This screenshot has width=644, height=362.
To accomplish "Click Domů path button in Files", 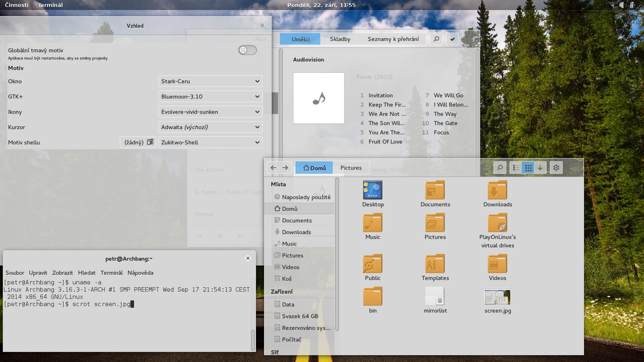I will point(314,168).
